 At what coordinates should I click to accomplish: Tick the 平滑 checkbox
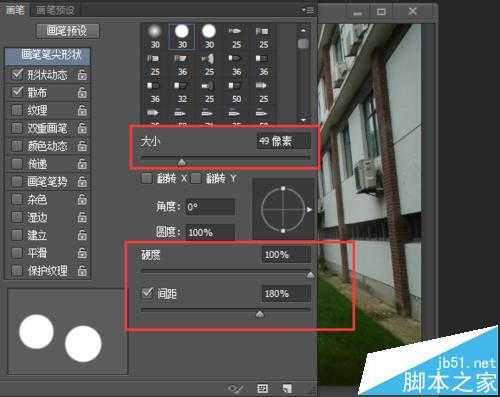point(17,253)
